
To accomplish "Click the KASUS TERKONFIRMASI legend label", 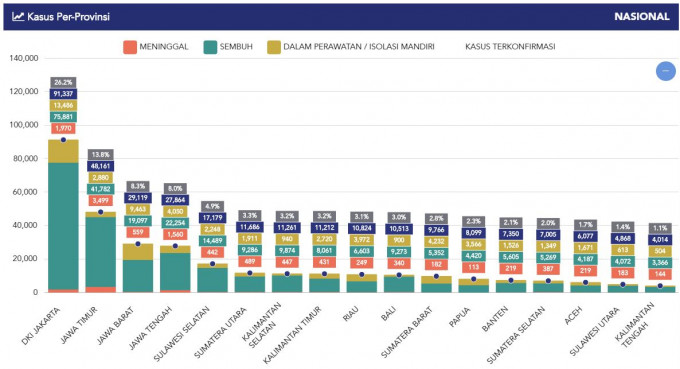I will point(510,47).
